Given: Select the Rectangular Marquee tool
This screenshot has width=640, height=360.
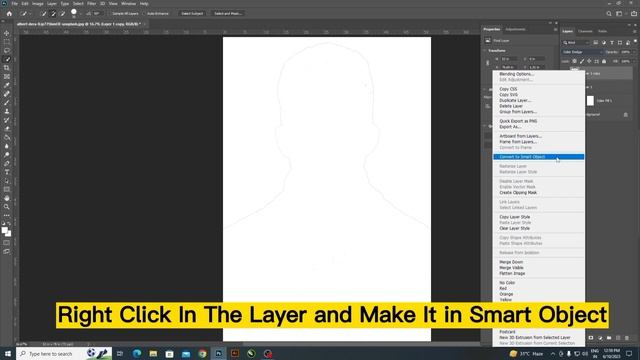Looking at the screenshot, I should (7, 42).
